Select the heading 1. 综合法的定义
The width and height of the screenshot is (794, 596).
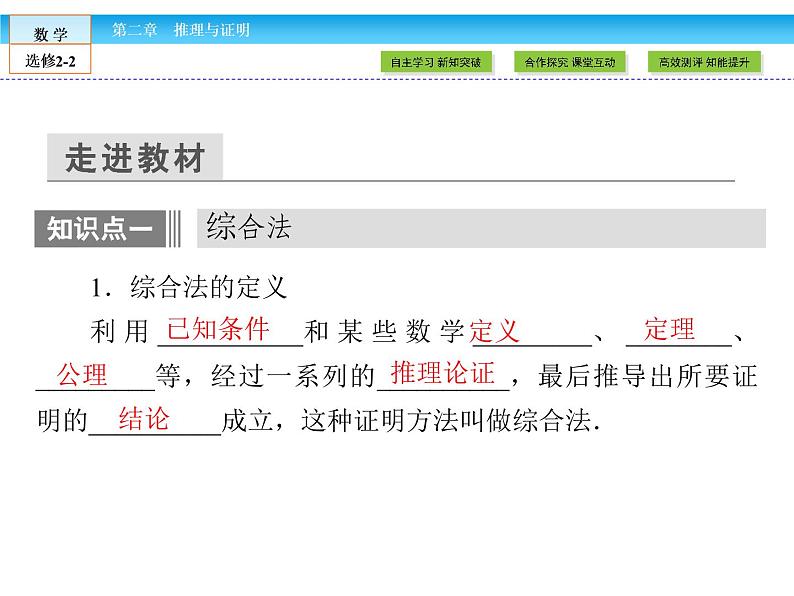click(188, 288)
